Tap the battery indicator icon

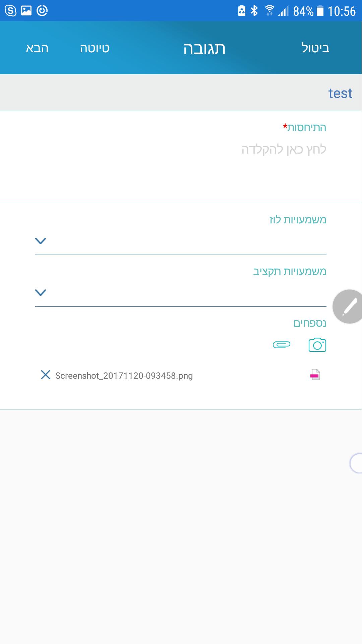[x=320, y=11]
